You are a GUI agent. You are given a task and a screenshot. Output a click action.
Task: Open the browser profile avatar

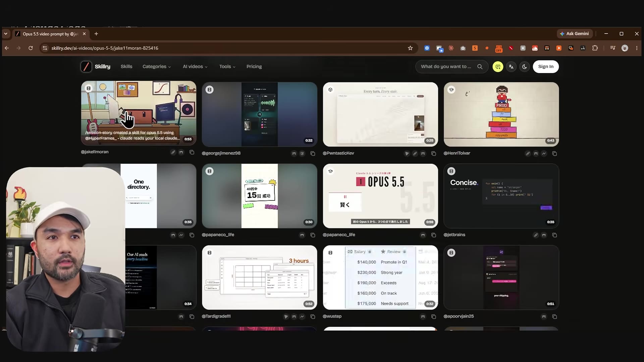(625, 48)
